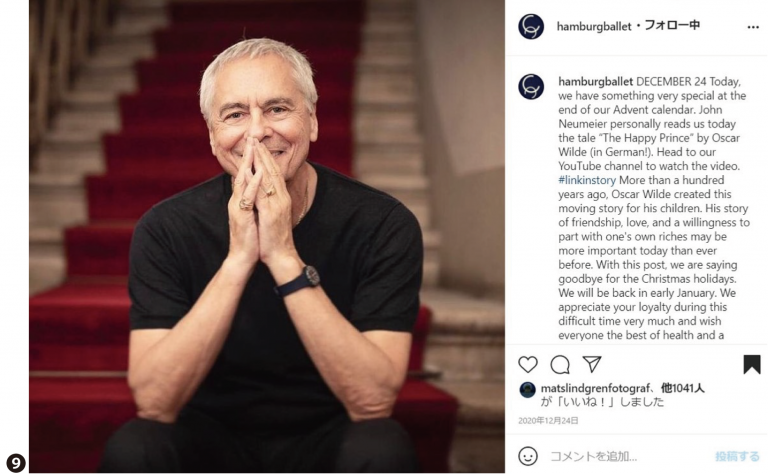
Task: Toggle the saved bookmark icon
Action: coord(752,364)
